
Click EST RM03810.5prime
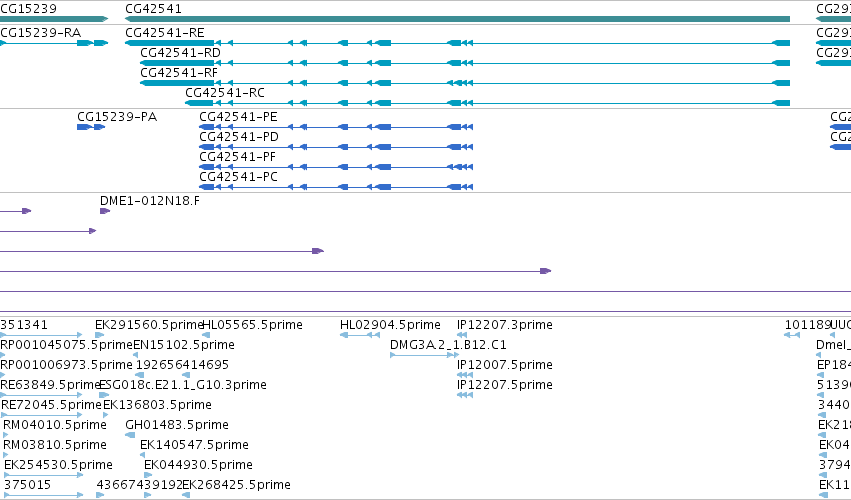[55, 445]
